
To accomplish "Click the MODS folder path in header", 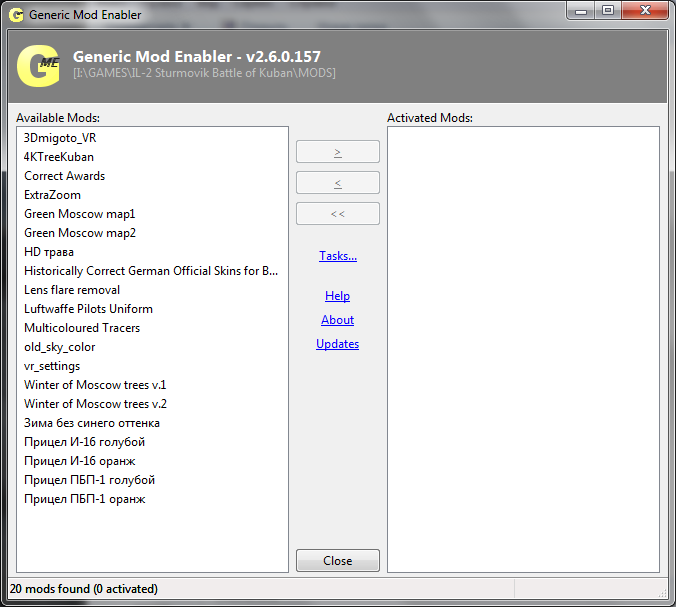I will tap(204, 73).
